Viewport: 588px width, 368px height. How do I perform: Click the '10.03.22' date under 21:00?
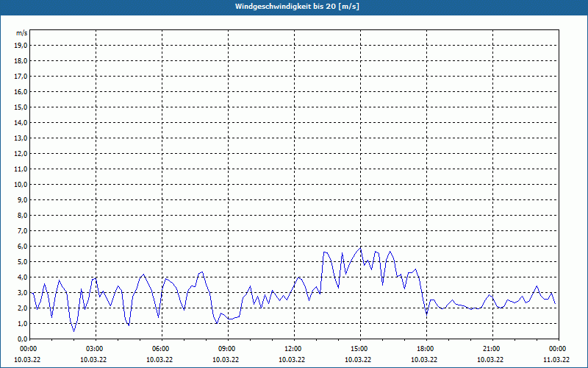pos(490,360)
